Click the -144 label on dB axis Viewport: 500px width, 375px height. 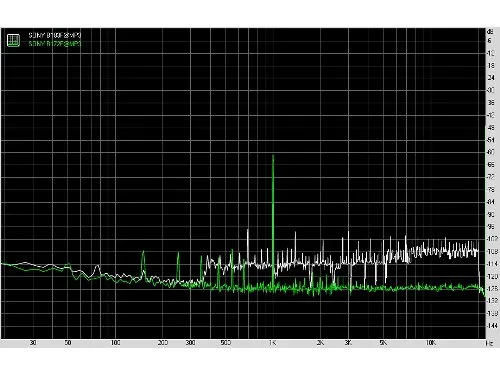(491, 325)
